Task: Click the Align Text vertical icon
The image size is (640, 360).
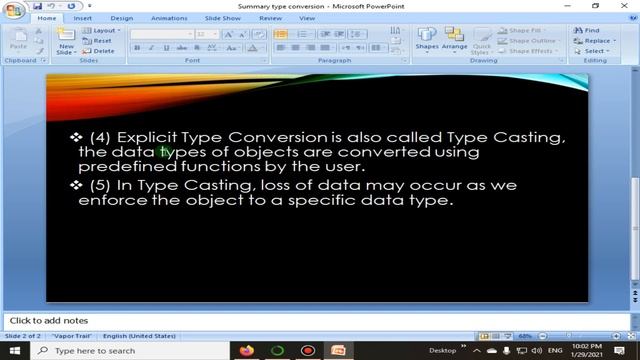Action: [x=395, y=40]
